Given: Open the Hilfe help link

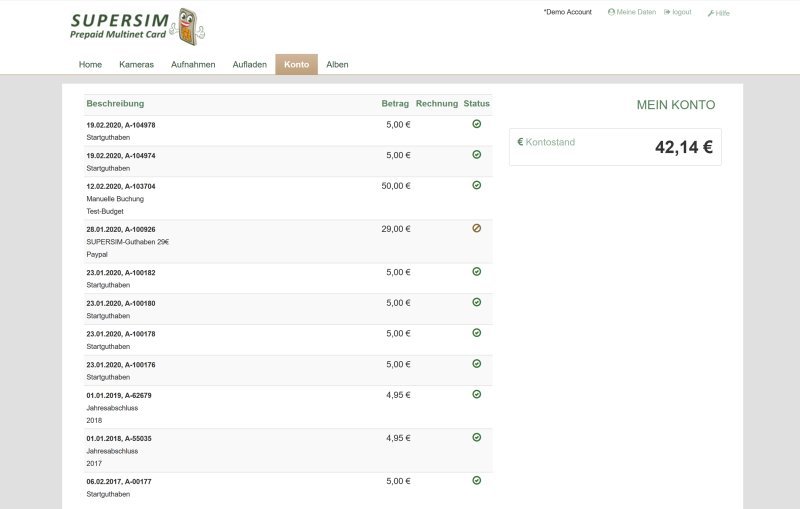Looking at the screenshot, I should 719,13.
